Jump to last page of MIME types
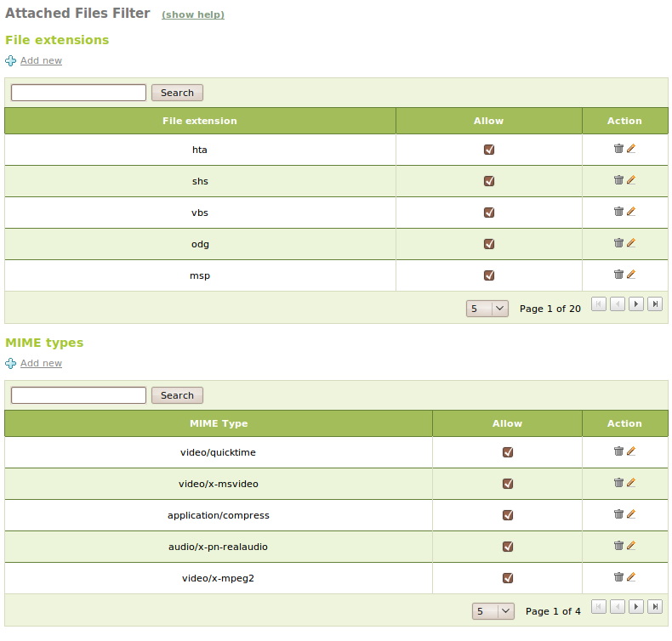The image size is (672, 641). 655,607
